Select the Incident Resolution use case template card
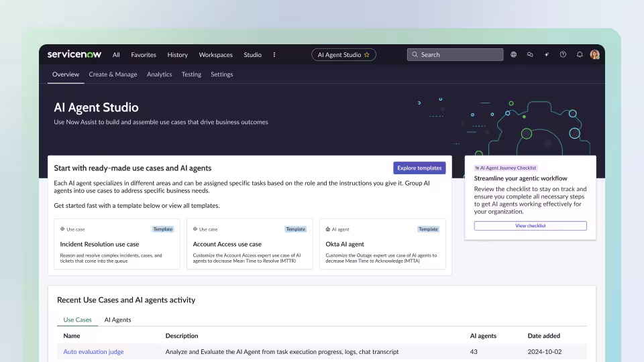The height and width of the screenshot is (362, 644). tap(117, 244)
